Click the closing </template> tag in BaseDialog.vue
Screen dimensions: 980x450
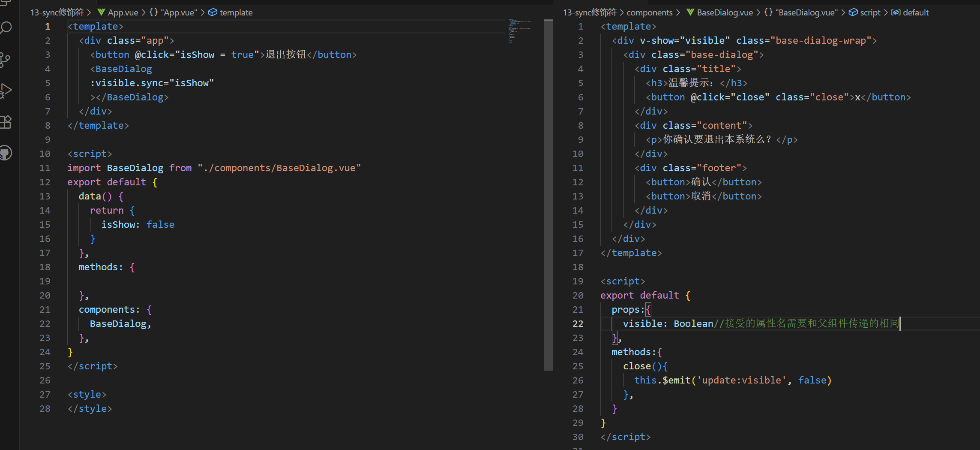coord(631,253)
